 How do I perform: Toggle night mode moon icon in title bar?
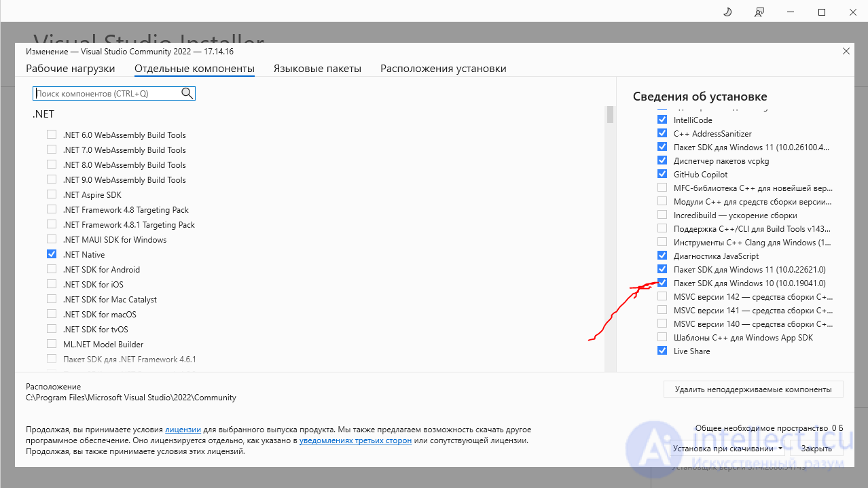728,12
